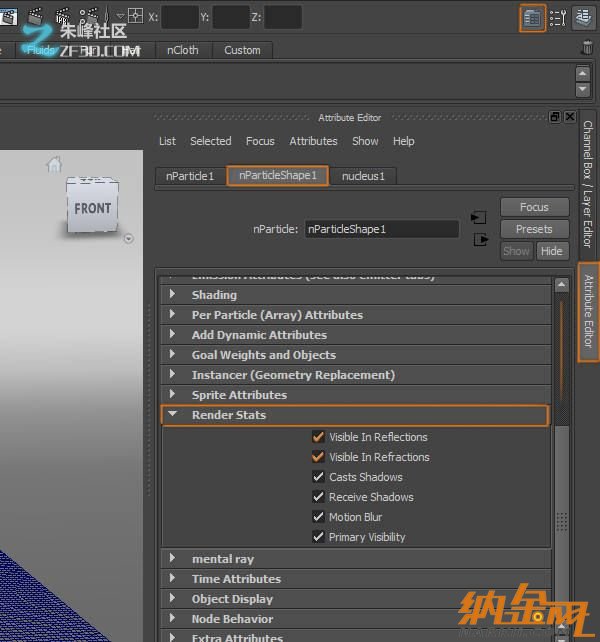
Task: Click the Hide button
Action: coord(552,251)
